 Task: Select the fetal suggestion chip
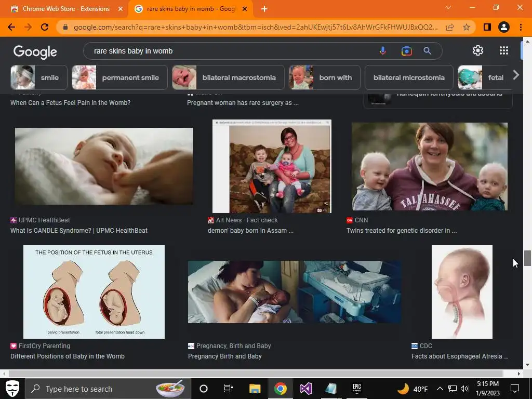coord(483,77)
